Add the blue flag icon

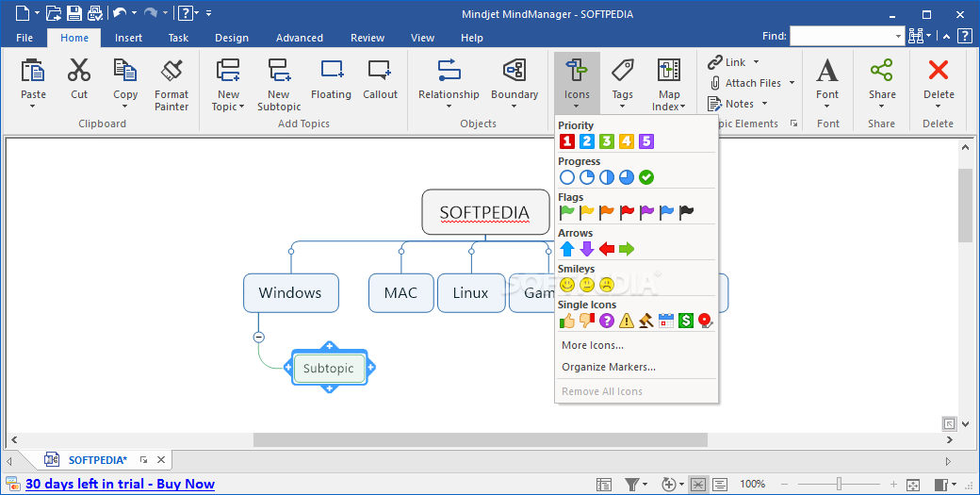click(666, 213)
